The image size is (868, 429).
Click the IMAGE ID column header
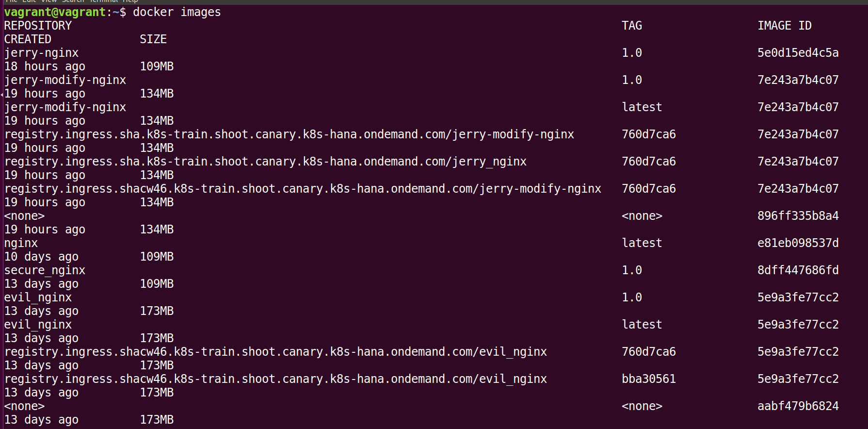[x=784, y=26]
